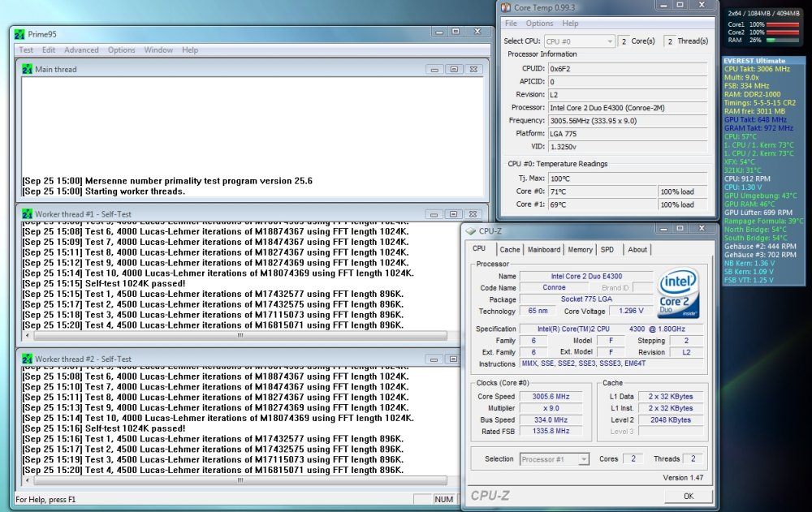The height and width of the screenshot is (512, 812).
Task: Switch to the Cache tab in CPU-Z
Action: click(x=510, y=250)
